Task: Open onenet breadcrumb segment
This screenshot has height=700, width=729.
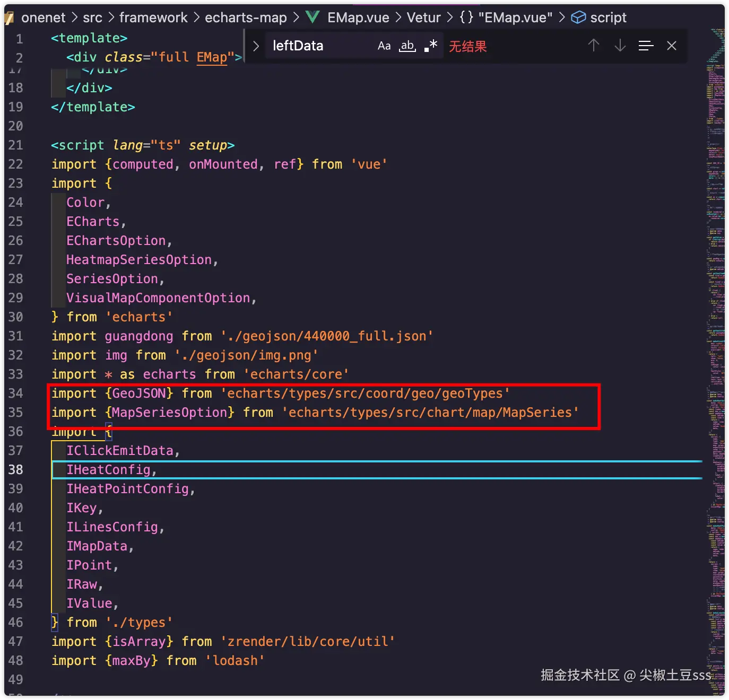Action: tap(43, 17)
